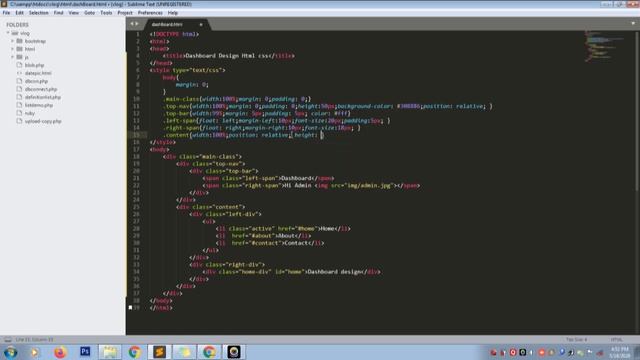The width and height of the screenshot is (640, 360).
Task: Click the js folder icon
Action: 19,57
